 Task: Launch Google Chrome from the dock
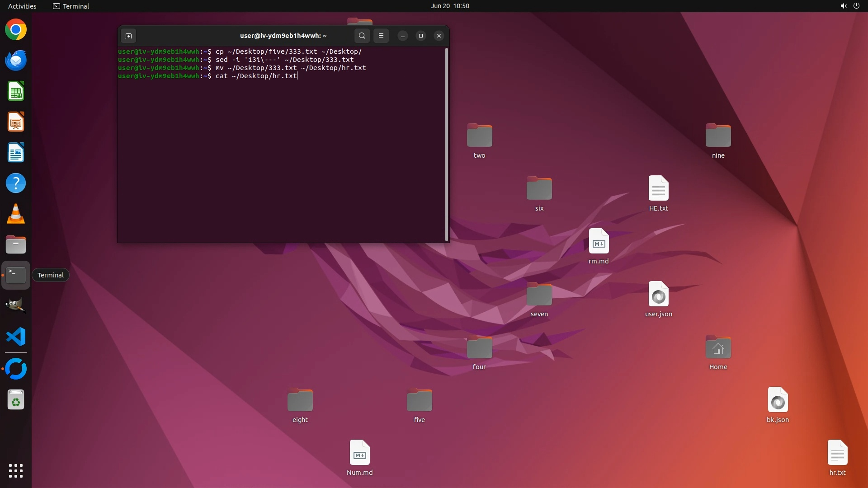point(16,30)
